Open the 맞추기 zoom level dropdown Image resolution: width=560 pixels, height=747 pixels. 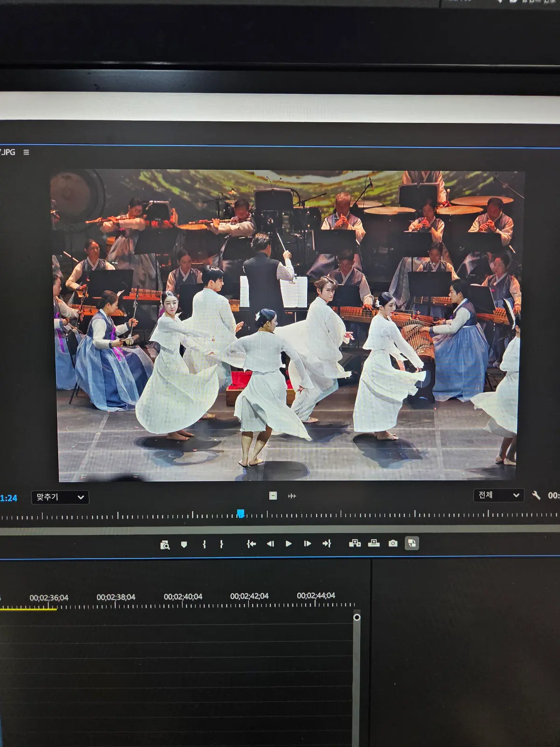(x=60, y=497)
